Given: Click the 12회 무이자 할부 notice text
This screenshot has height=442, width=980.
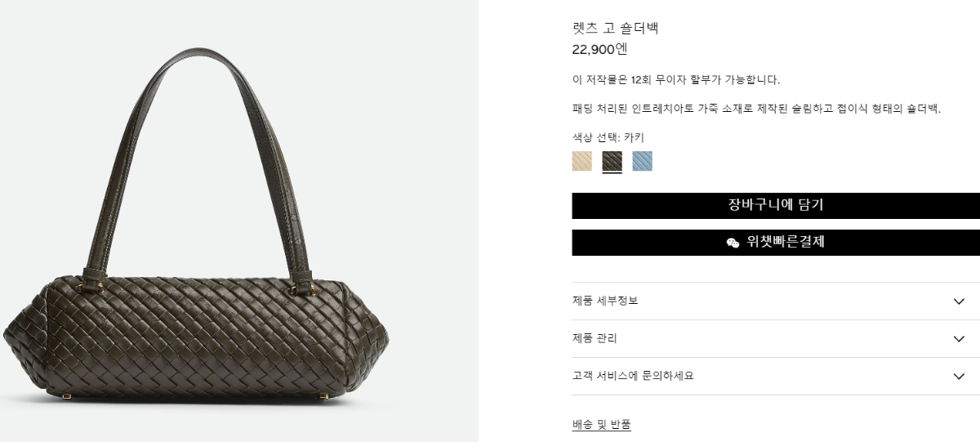Looking at the screenshot, I should (x=676, y=80).
